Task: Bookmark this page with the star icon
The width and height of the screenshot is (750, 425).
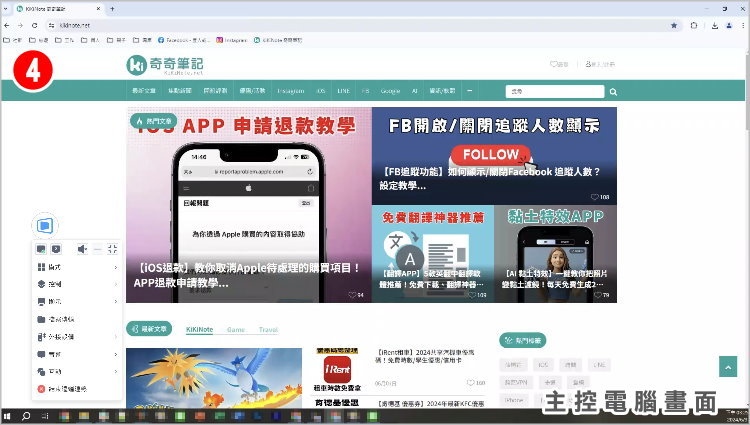Action: pos(674,25)
